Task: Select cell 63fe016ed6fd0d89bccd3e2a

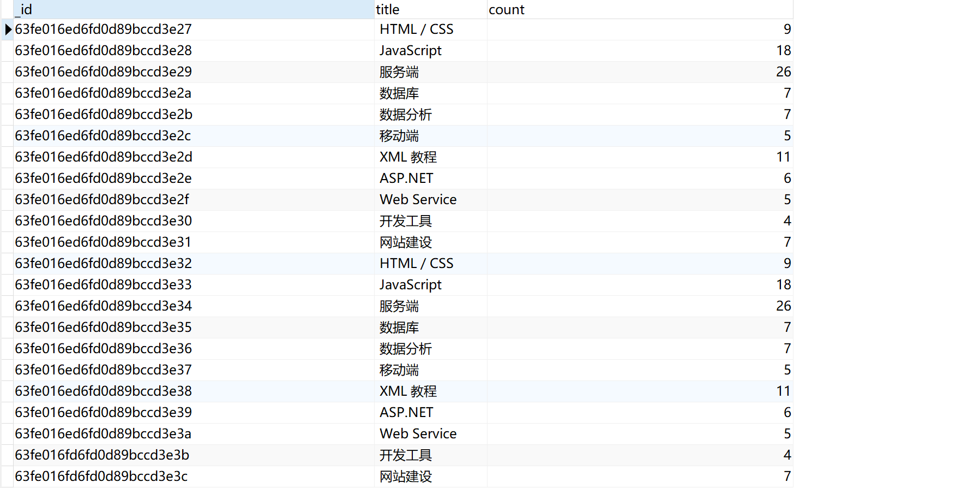Action: coord(194,93)
